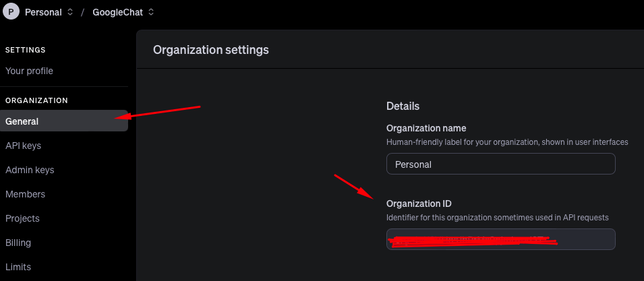This screenshot has height=281, width=644.
Task: Click the ORGANIZATION sidebar section header
Action: (36, 100)
